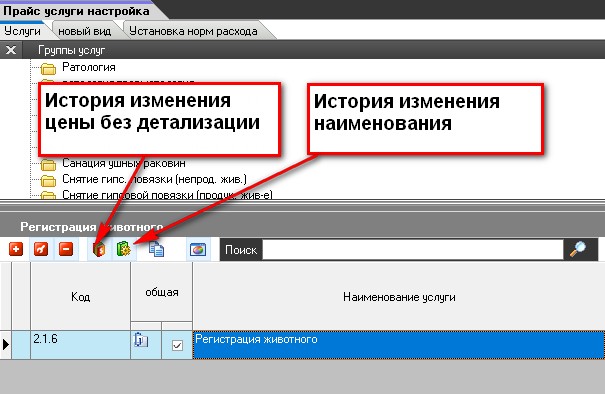This screenshot has width=605, height=394.
Task: Open price change history icon
Action: tap(99, 250)
